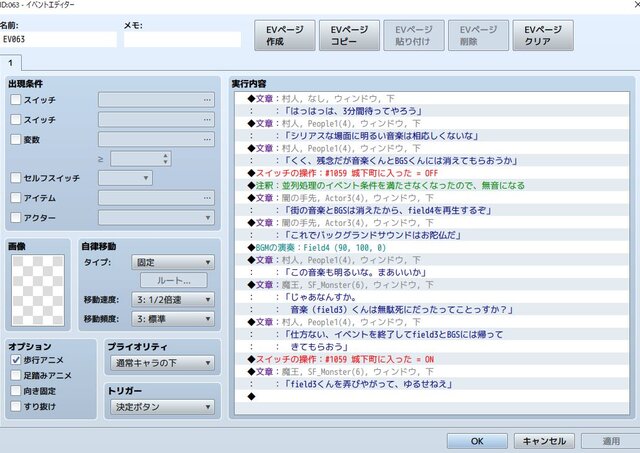Screen dimensions: 640x453
Task: Open the 移動速度 dropdown
Action: (173, 300)
